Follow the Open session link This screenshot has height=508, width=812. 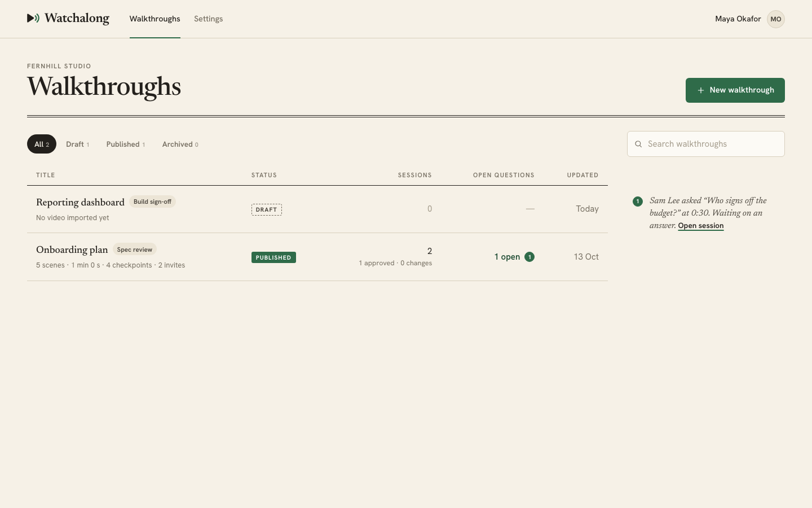point(701,226)
